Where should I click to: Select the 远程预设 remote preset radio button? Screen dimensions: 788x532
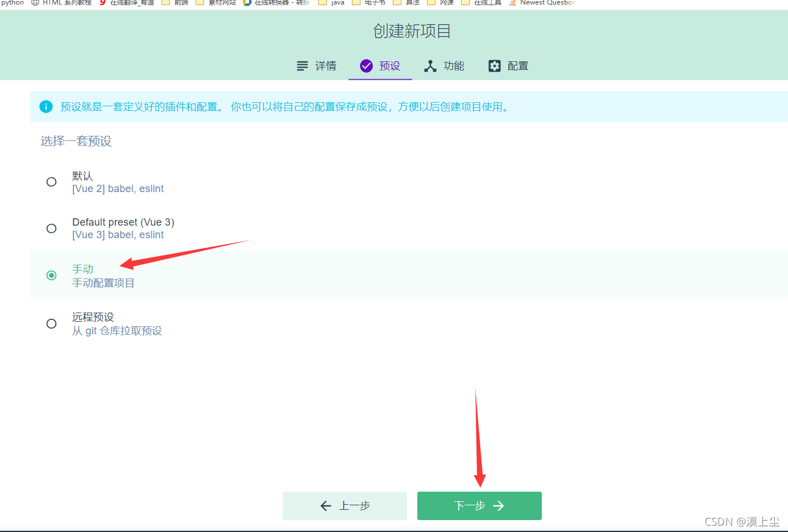click(51, 324)
